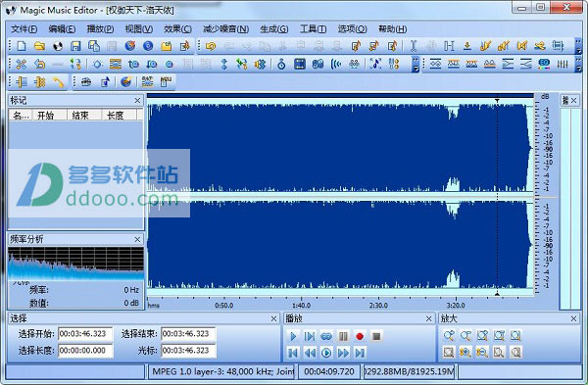The height and width of the screenshot is (385, 588).
Task: Click the circled play selection button
Action: coord(326,353)
